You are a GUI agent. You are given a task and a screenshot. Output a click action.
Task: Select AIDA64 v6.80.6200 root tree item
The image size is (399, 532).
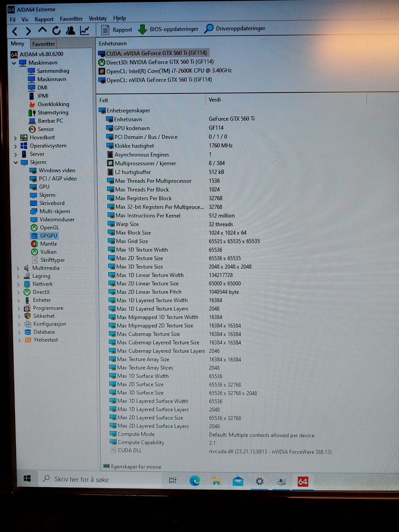click(37, 54)
